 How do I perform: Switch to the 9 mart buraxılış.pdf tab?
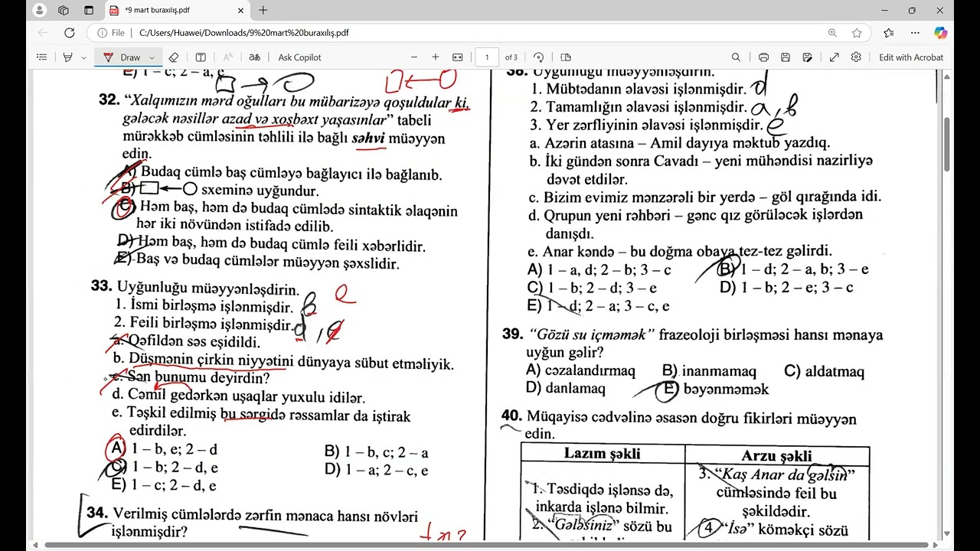click(176, 11)
